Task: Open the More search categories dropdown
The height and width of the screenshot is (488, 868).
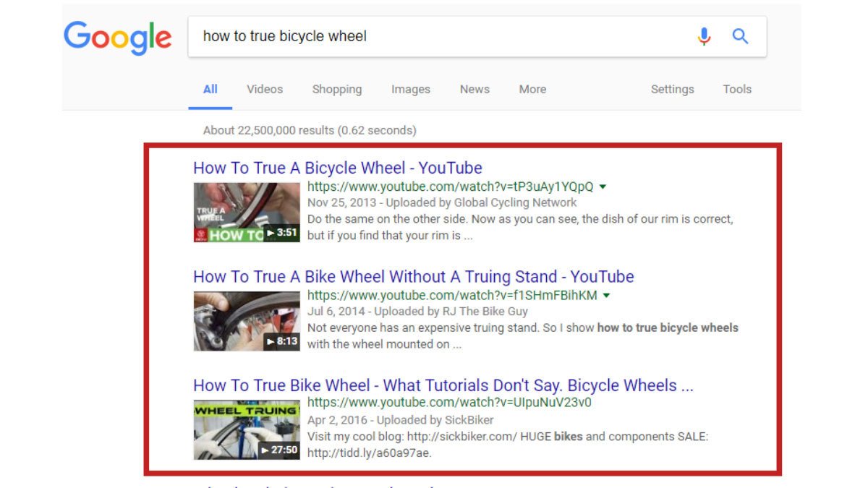Action: [x=532, y=89]
